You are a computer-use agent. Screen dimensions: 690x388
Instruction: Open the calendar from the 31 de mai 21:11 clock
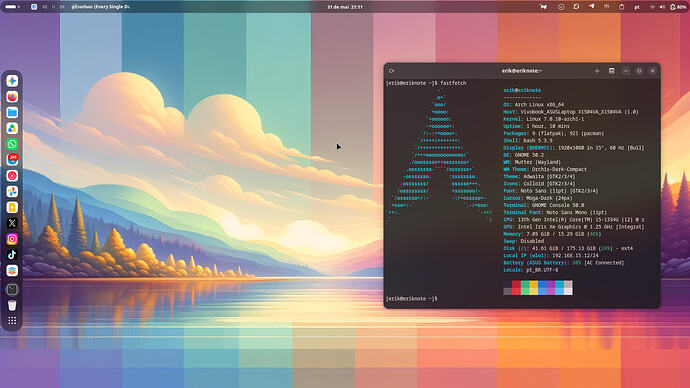[345, 7]
